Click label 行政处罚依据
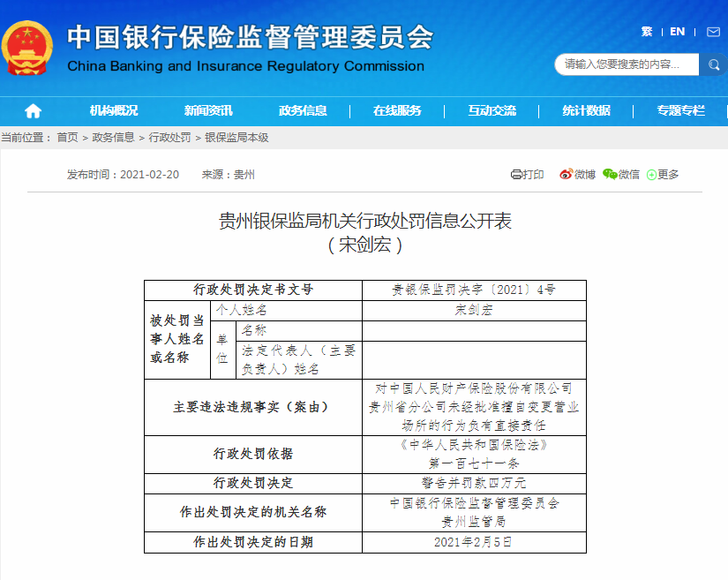 pyautogui.click(x=253, y=454)
